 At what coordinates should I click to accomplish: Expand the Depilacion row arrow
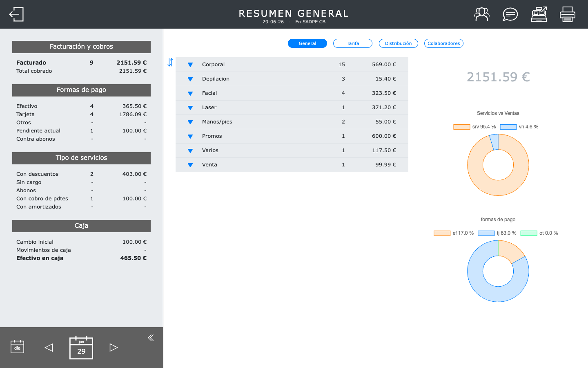pyautogui.click(x=190, y=79)
